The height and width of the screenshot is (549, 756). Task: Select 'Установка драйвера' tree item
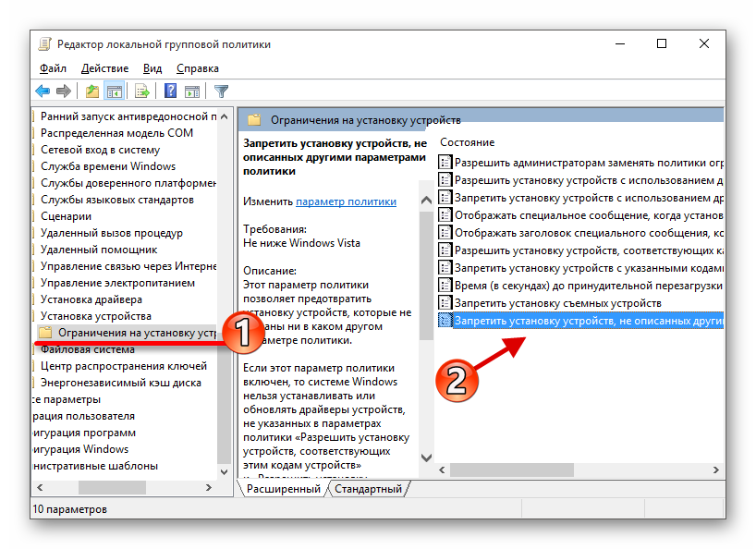coord(91,299)
